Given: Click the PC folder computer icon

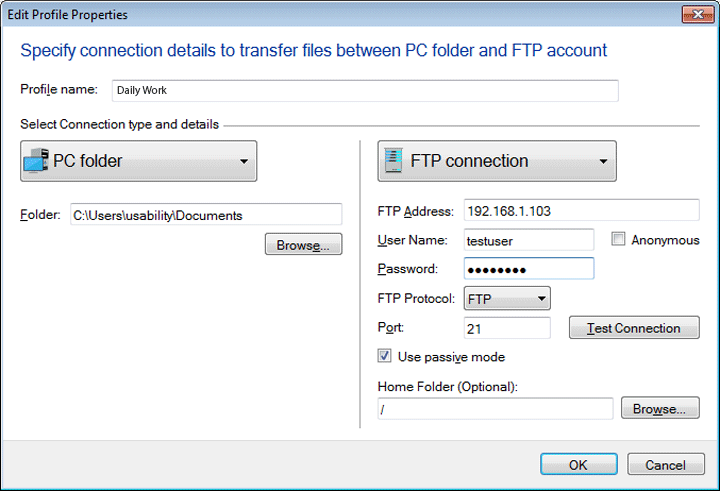Looking at the screenshot, I should [37, 160].
